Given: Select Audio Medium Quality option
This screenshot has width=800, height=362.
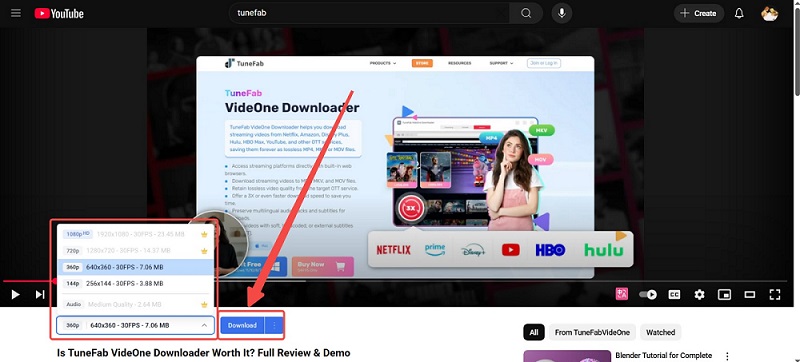Looking at the screenshot, I should pos(135,304).
